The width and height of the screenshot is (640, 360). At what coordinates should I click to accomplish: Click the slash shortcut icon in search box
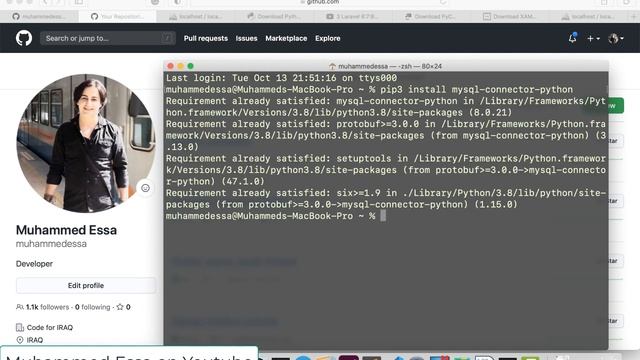tap(167, 38)
